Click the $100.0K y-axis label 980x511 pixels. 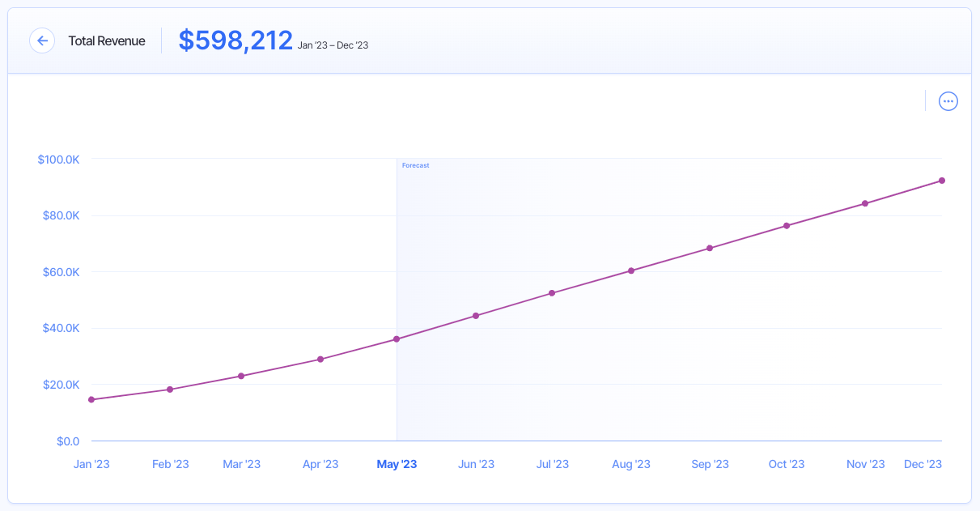pos(61,160)
